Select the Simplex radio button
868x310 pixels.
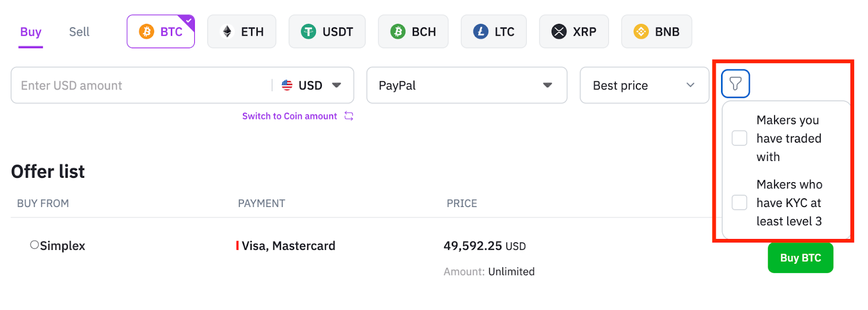(x=35, y=245)
